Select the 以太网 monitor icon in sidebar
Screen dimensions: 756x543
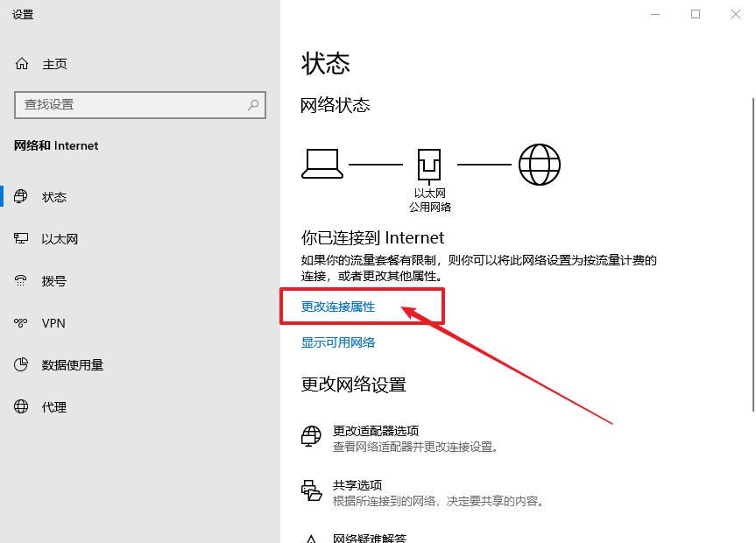(x=22, y=239)
